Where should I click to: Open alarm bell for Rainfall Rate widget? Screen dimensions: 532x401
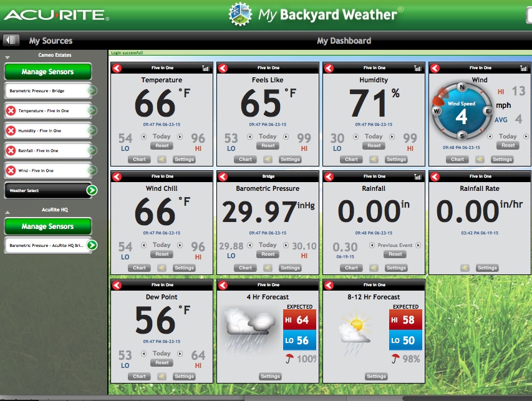465,268
